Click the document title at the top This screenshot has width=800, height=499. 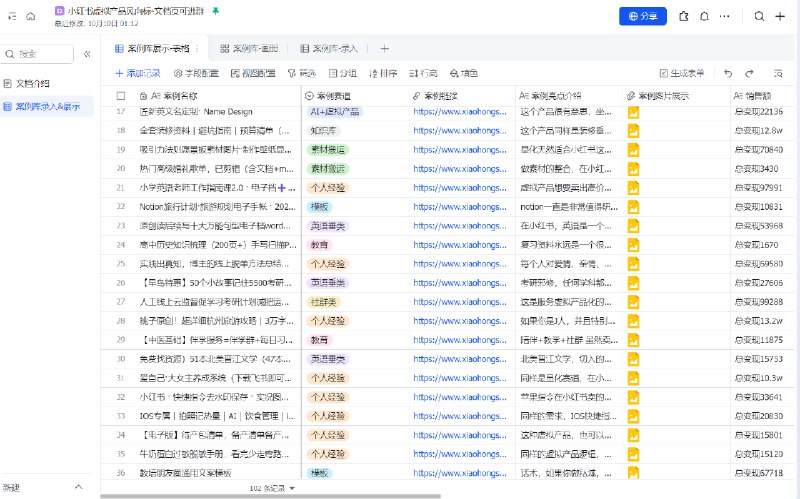tap(136, 11)
